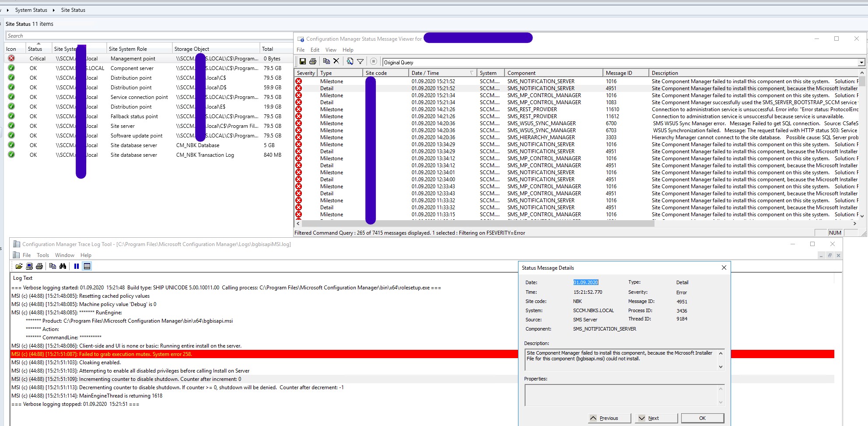Delete status messages with the X icon
The height and width of the screenshot is (426, 868).
coord(336,62)
